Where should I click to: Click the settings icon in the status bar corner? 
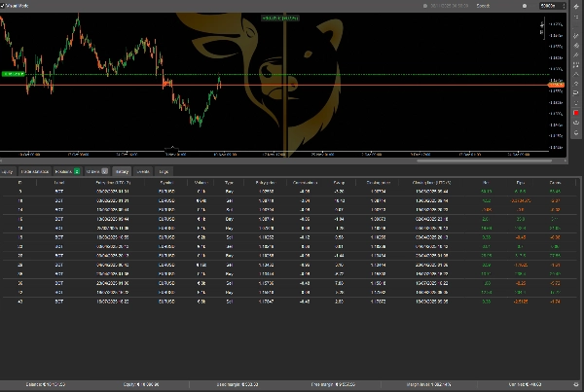coord(576,384)
